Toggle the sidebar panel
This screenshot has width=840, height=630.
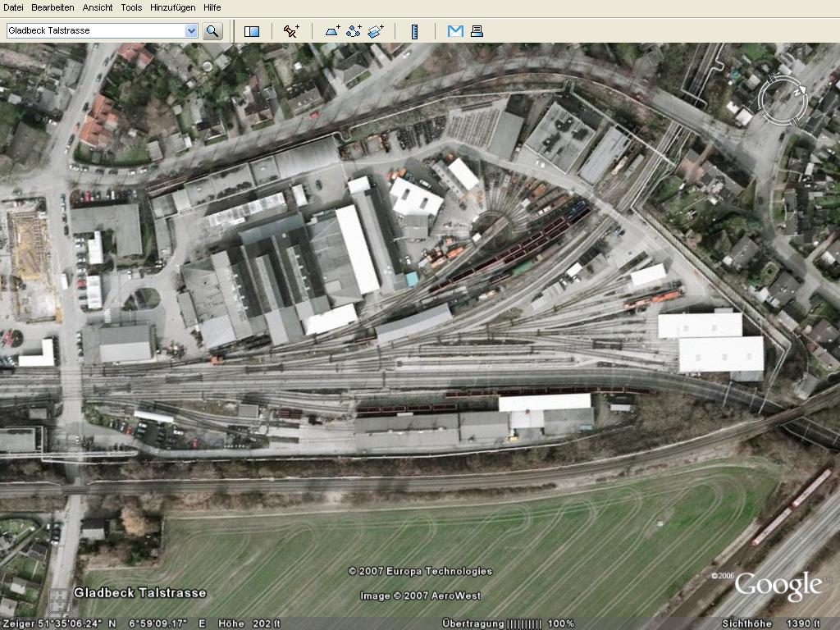[x=252, y=31]
